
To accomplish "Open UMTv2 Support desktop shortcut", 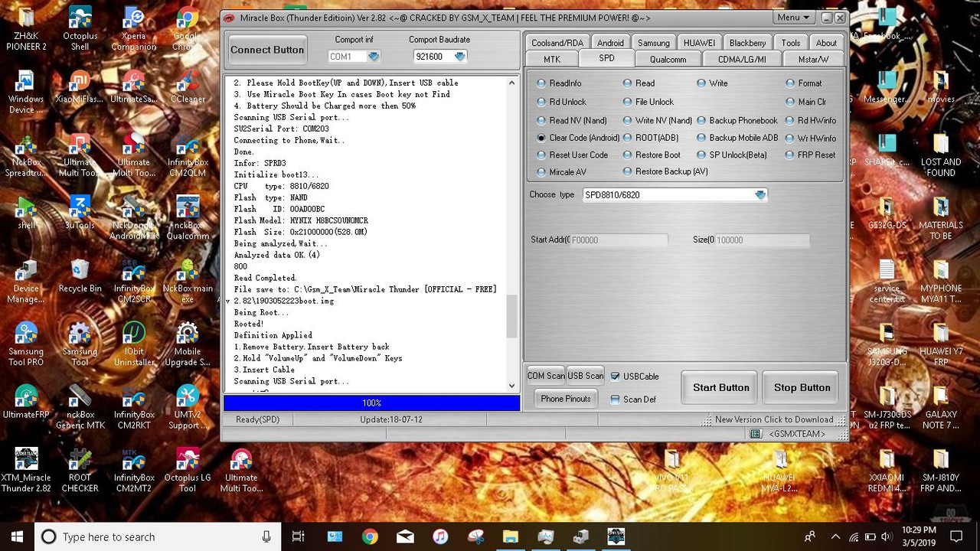I will [188, 406].
